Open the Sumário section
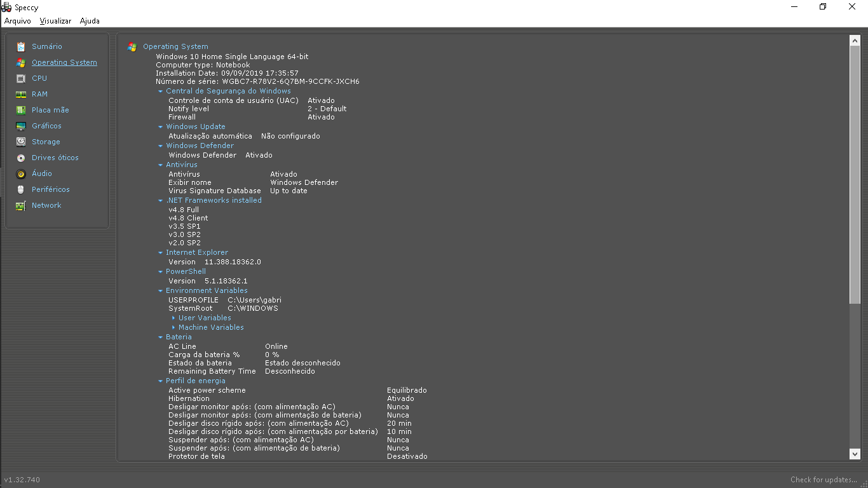 (x=47, y=46)
